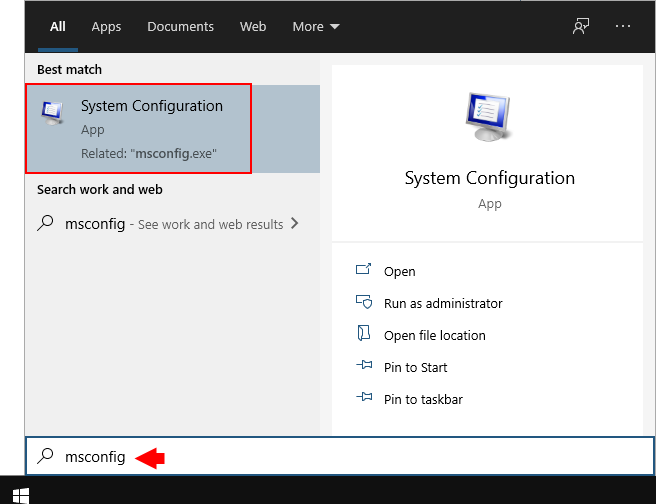The height and width of the screenshot is (504, 656).
Task: Expand the More filter dropdown
Action: (316, 27)
